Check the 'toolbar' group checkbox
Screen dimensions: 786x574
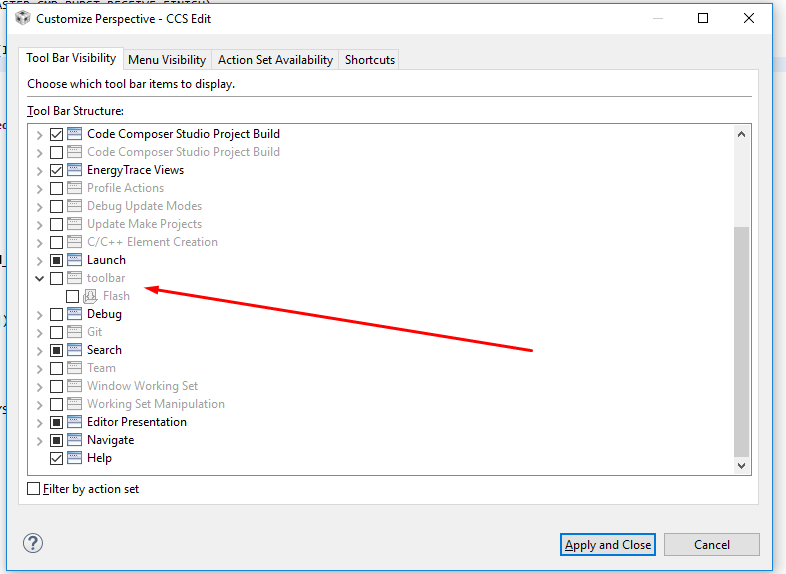pos(56,278)
